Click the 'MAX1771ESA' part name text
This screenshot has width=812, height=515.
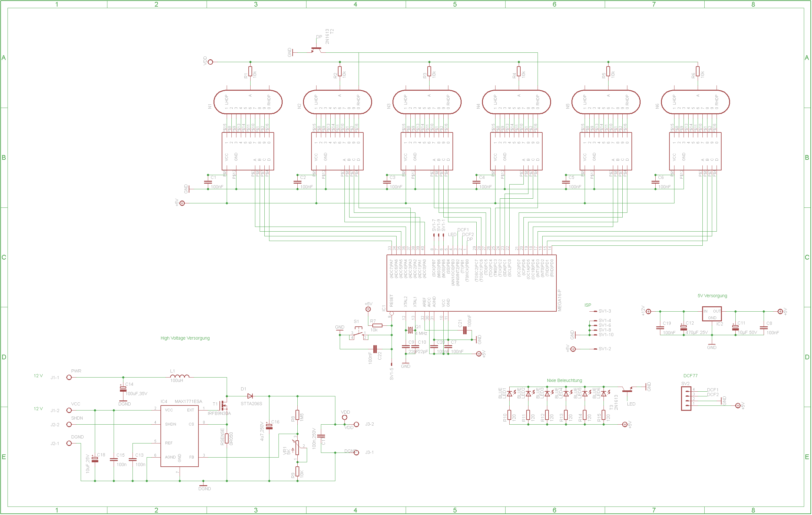pyautogui.click(x=188, y=401)
